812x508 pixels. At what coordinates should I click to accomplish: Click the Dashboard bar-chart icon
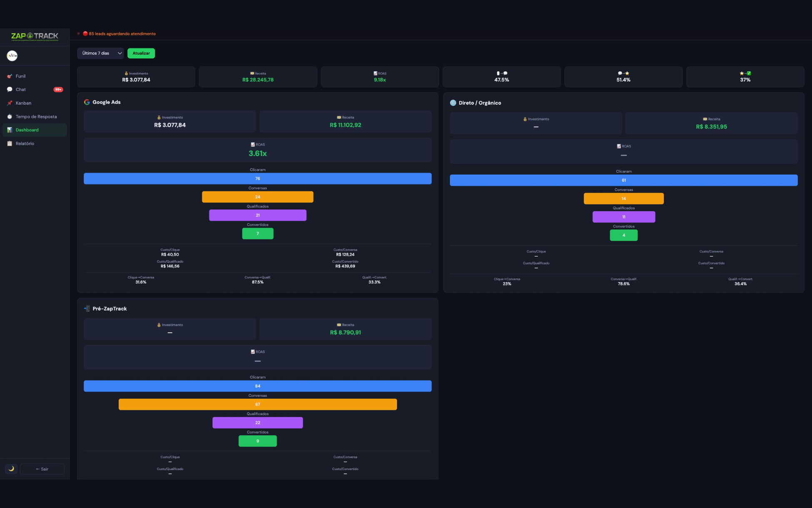click(9, 130)
